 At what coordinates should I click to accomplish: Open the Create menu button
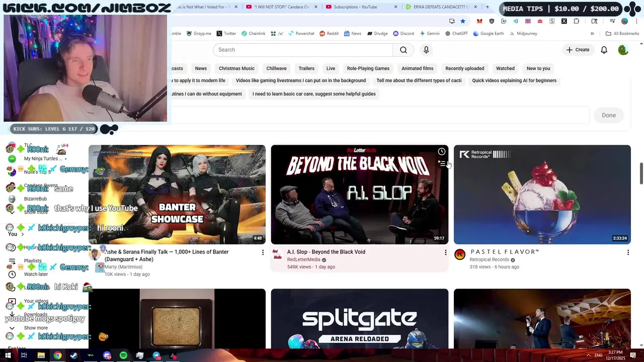click(x=578, y=50)
